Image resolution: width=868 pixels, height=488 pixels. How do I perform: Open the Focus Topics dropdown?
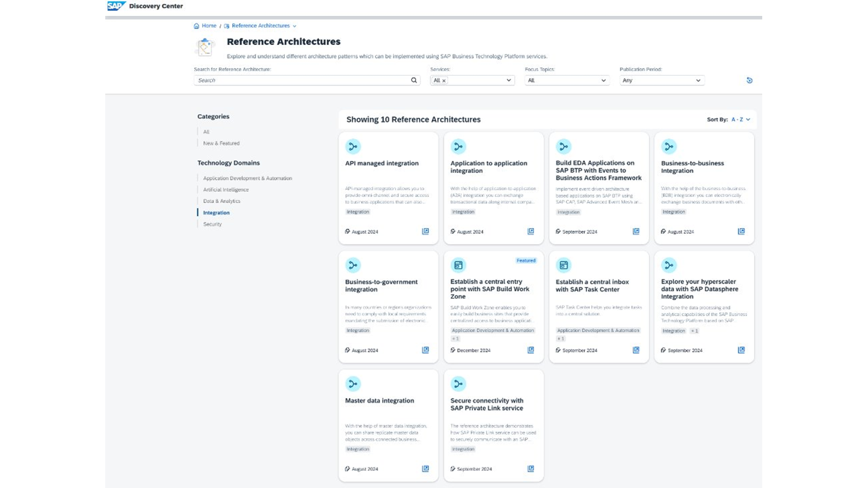pyautogui.click(x=603, y=80)
